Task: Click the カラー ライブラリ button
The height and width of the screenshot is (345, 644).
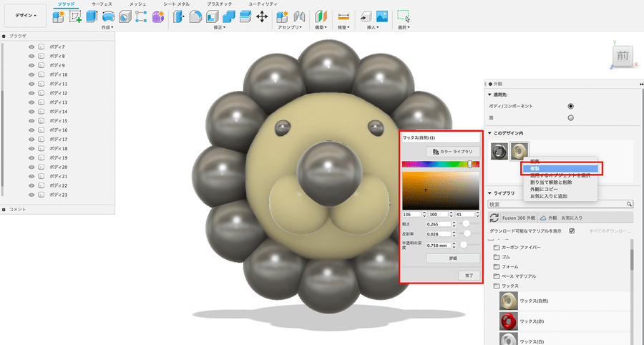Action: (x=452, y=152)
